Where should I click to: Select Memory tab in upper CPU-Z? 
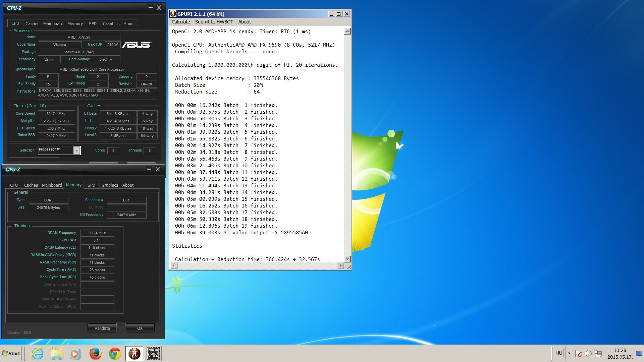(x=75, y=23)
